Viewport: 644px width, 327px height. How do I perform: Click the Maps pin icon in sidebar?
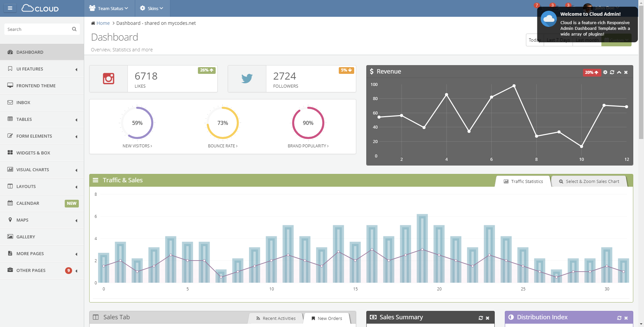[10, 220]
